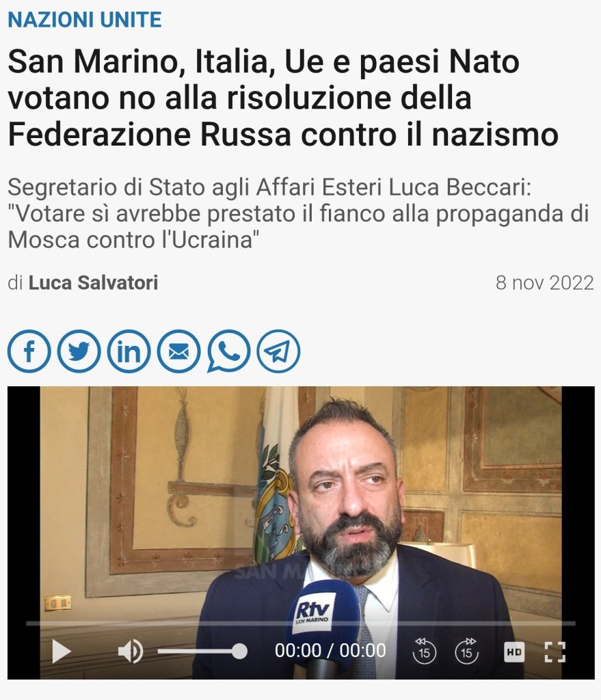Share article on Facebook
The width and height of the screenshot is (601, 700).
(29, 351)
